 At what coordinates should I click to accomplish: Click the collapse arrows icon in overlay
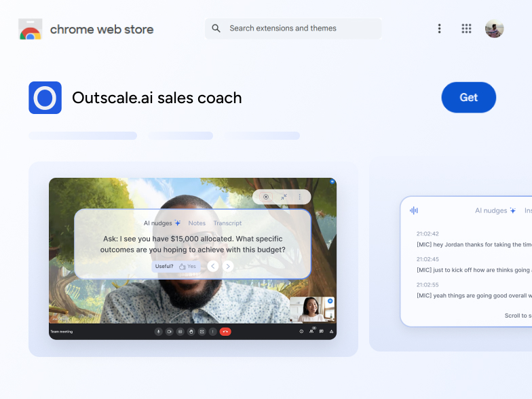[283, 197]
